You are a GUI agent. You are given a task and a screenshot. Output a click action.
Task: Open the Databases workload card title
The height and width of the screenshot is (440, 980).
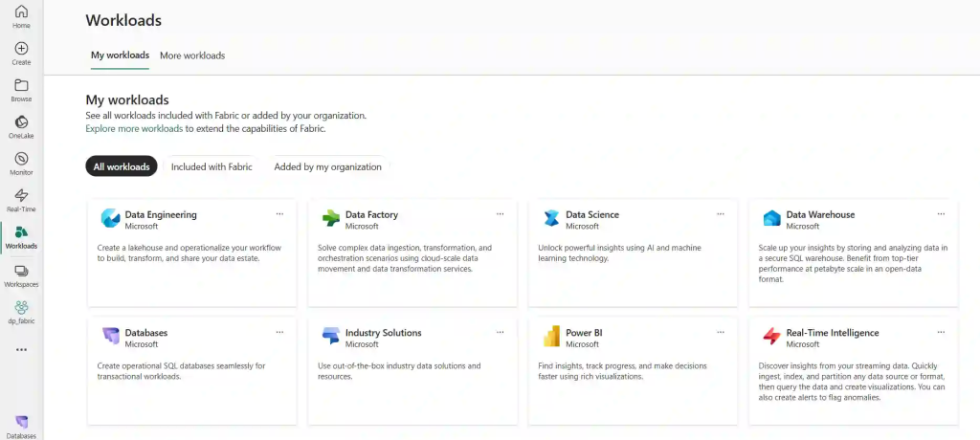(x=146, y=333)
